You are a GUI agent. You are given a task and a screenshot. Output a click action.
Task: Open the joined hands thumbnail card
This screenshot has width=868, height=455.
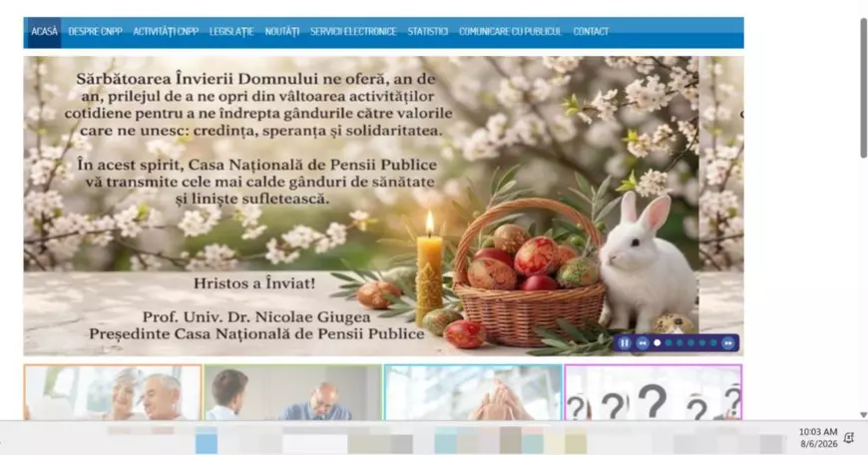point(473,392)
